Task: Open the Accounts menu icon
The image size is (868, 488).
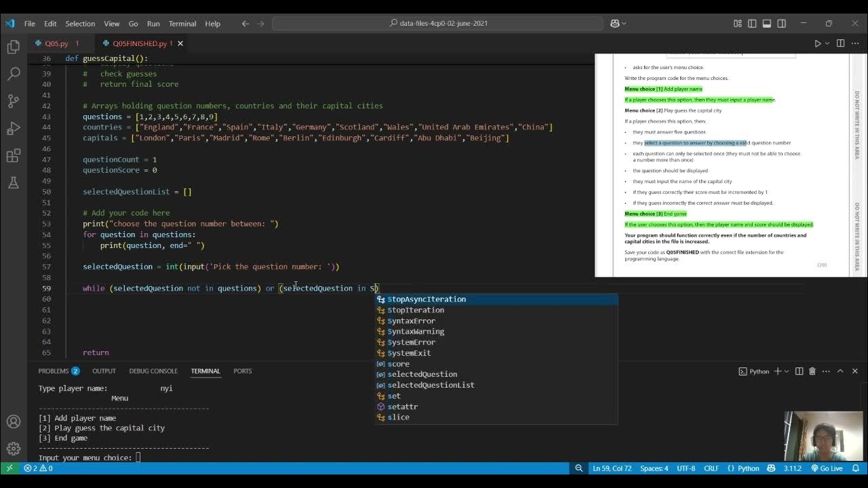Action: 14,422
